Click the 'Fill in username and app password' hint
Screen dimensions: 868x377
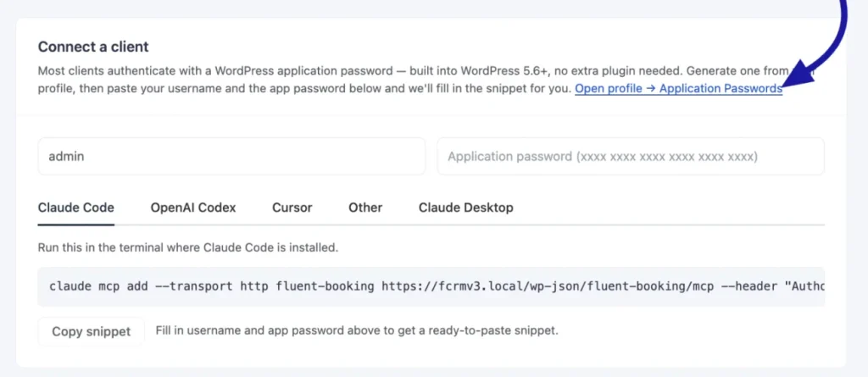point(357,331)
